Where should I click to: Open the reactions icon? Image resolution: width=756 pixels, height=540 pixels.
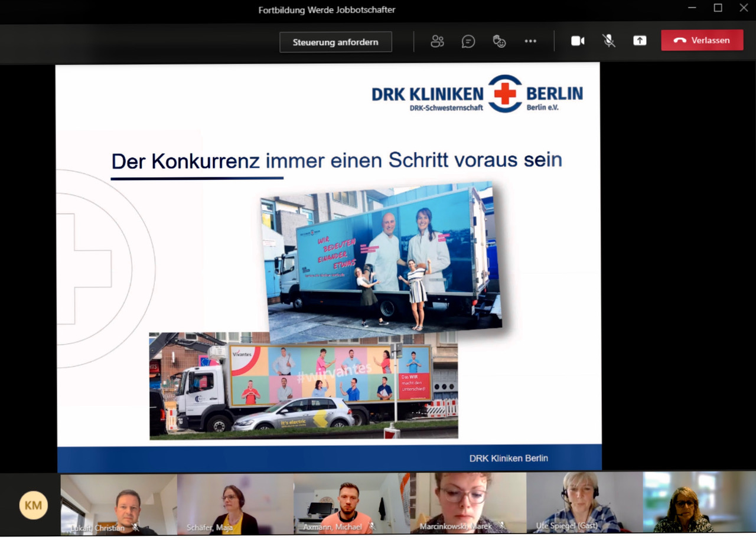point(499,41)
